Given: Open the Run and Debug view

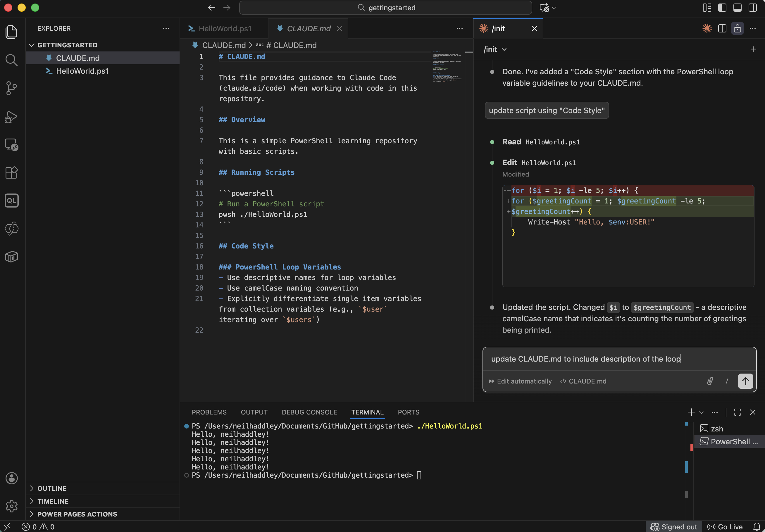Looking at the screenshot, I should [11, 117].
